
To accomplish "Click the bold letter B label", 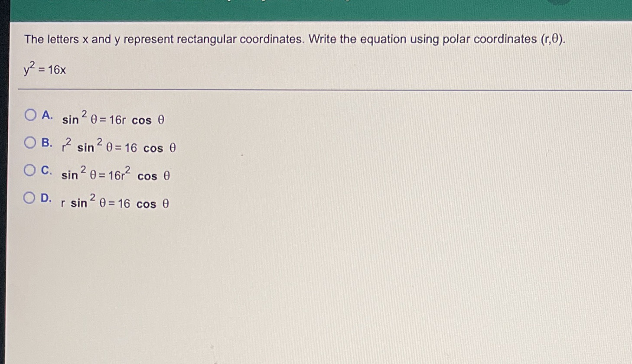I will click(x=46, y=142).
